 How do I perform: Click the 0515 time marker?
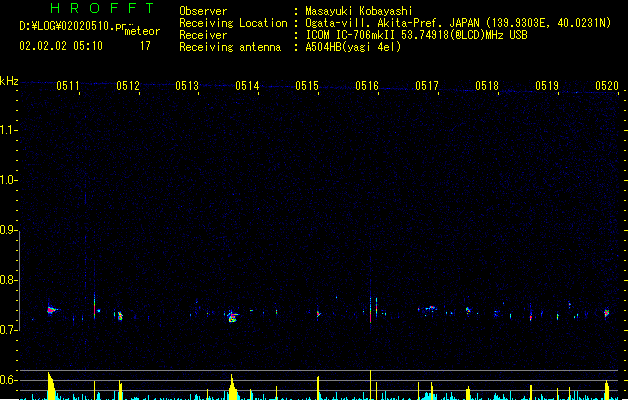(307, 85)
